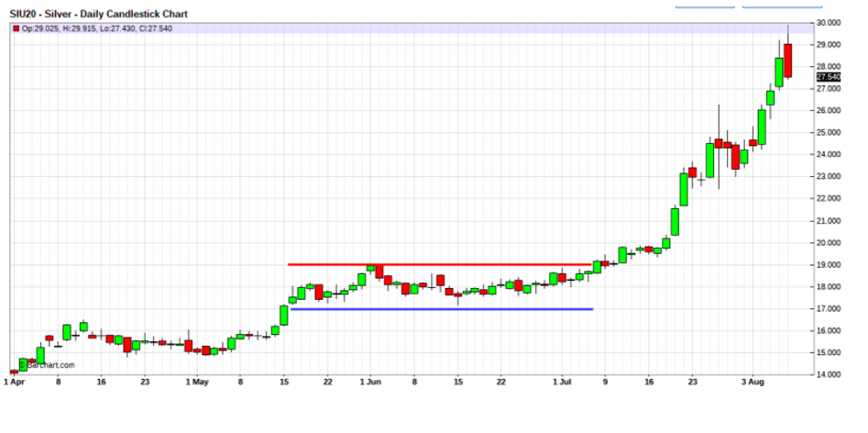Click the 1 Apr date axis label
Image resolution: width=868 pixels, height=433 pixels.
coord(14,382)
